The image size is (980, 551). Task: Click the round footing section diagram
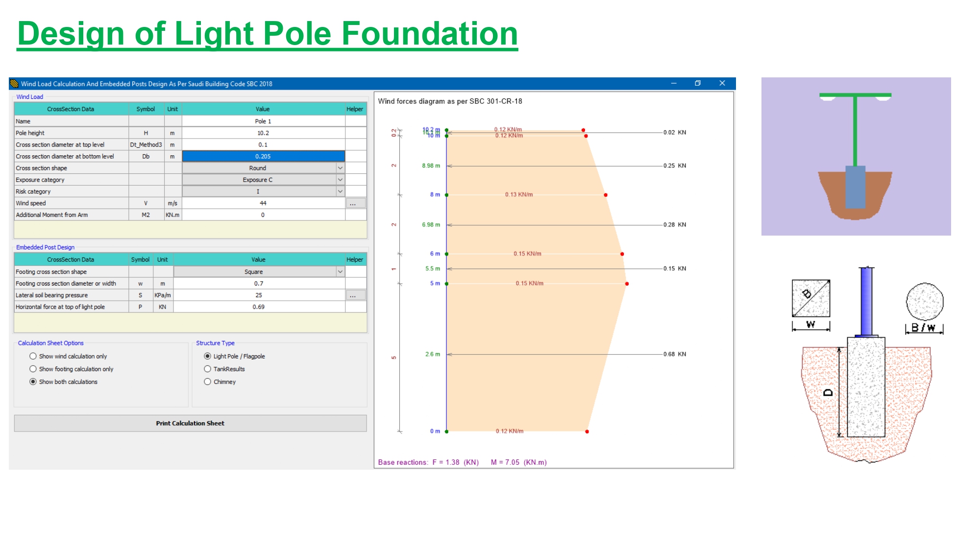pos(924,302)
